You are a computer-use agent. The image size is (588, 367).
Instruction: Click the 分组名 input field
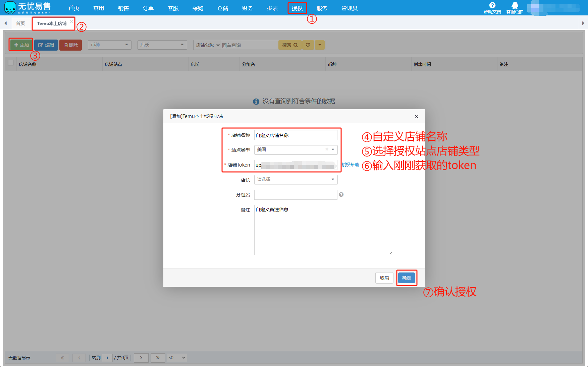(x=296, y=195)
